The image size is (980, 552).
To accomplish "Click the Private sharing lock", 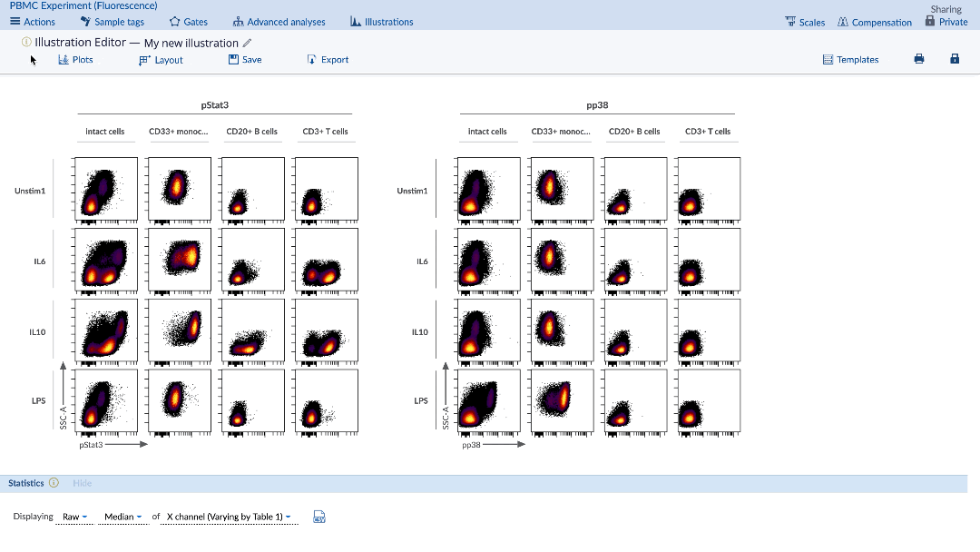I will (x=946, y=22).
